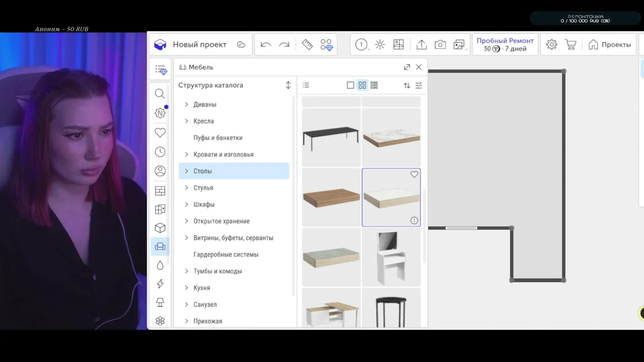Open the electrical lightning icon
The height and width of the screenshot is (362, 644).
pyautogui.click(x=160, y=284)
